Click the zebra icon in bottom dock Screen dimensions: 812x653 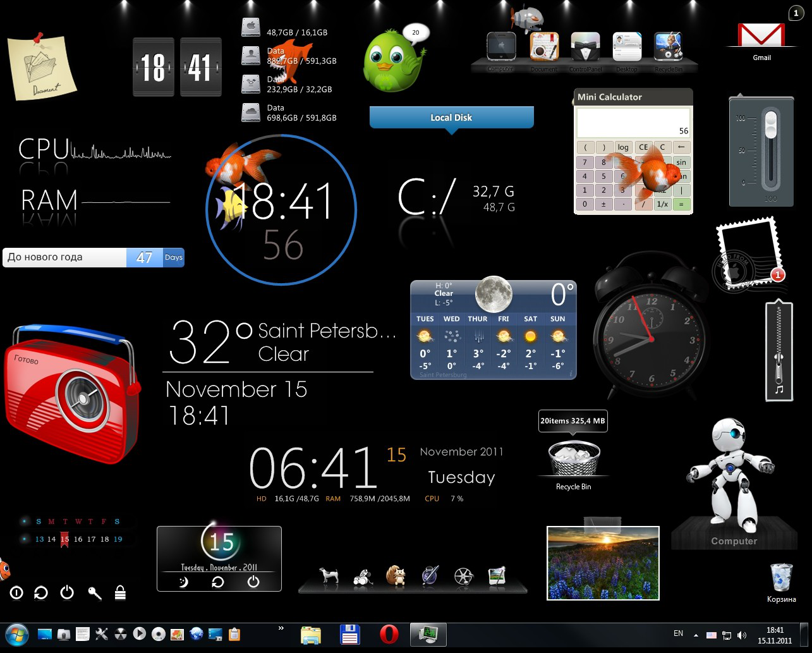[x=362, y=576]
